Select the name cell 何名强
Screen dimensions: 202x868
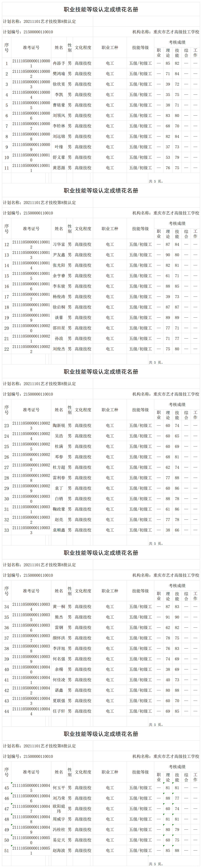59,659
